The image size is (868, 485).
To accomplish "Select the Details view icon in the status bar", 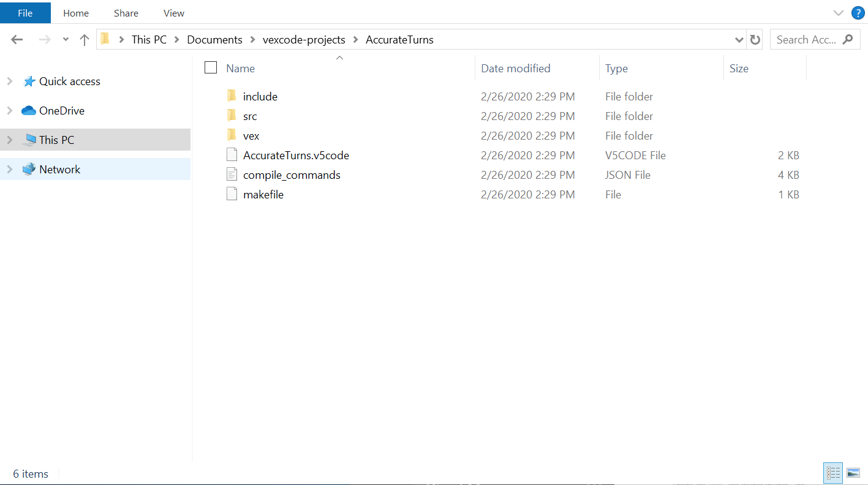I will click(832, 472).
